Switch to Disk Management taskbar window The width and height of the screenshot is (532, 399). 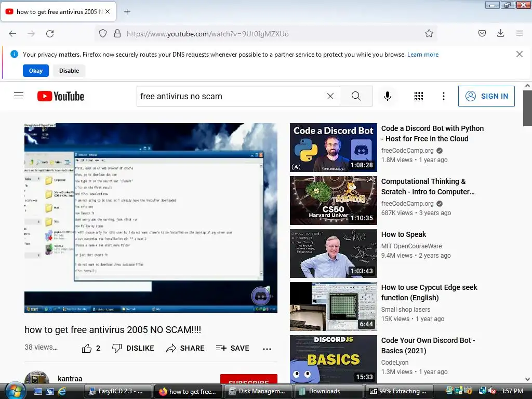coord(258,391)
